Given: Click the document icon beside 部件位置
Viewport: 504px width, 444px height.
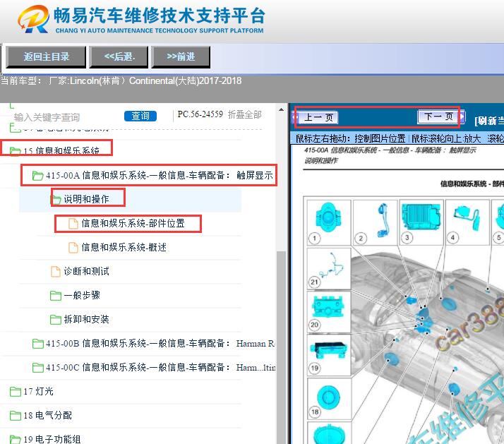Looking at the screenshot, I should [x=73, y=224].
